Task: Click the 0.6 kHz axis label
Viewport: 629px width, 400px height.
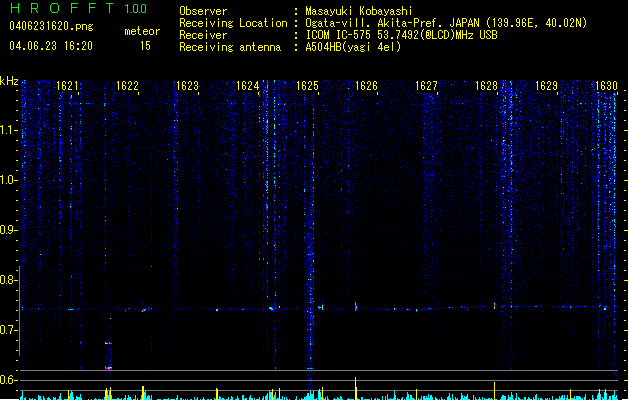Action: click(x=7, y=380)
